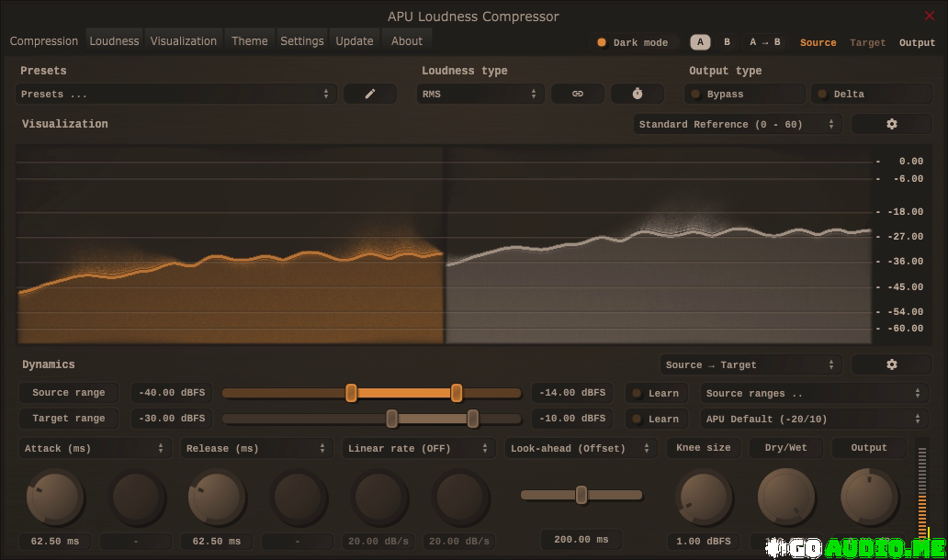Image resolution: width=948 pixels, height=560 pixels.
Task: Click the Knee size knob
Action: pyautogui.click(x=703, y=498)
